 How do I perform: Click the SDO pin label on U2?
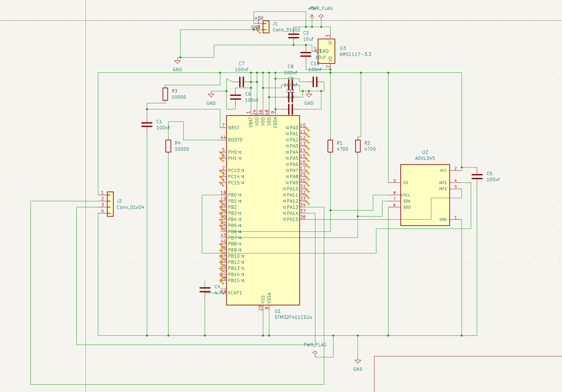click(x=407, y=207)
